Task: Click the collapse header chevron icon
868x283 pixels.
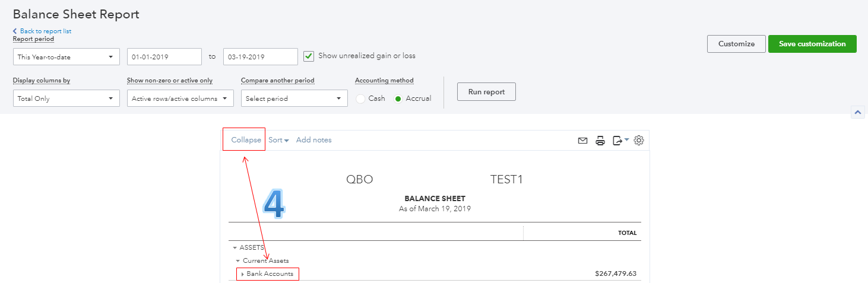Action: coord(858,112)
